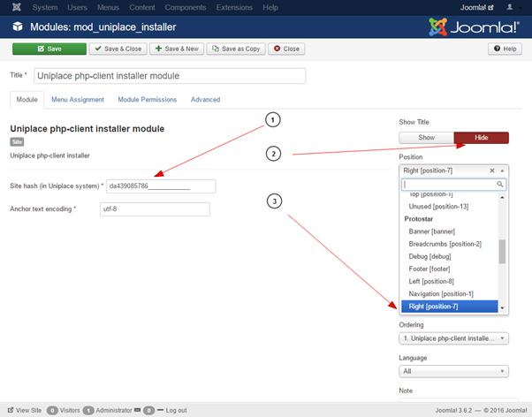Click the Administrator count badge

(88, 411)
